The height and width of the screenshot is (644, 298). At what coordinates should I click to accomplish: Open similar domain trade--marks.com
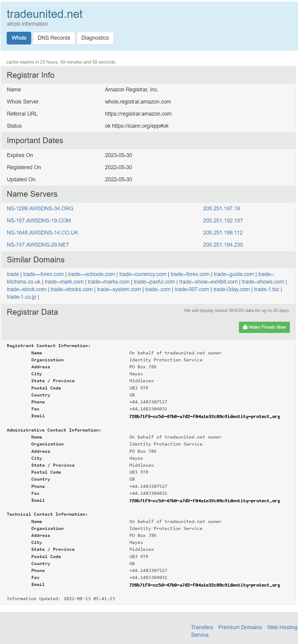pos(108,282)
